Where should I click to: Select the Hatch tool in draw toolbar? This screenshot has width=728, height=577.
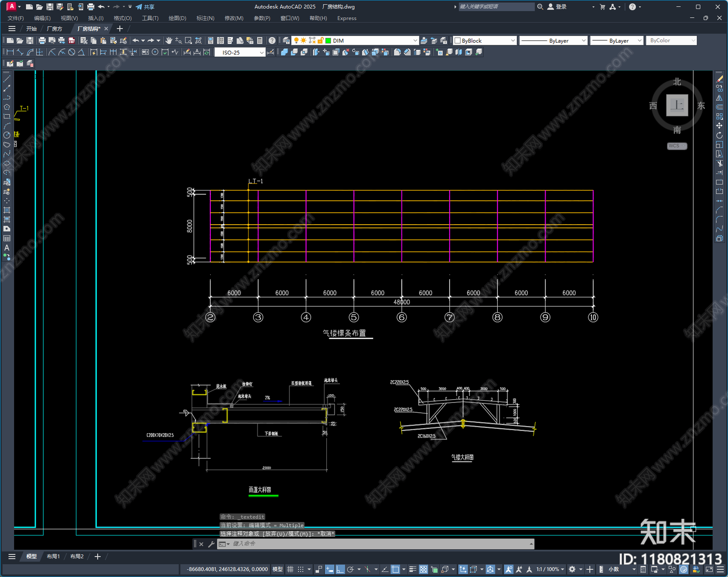point(7,210)
